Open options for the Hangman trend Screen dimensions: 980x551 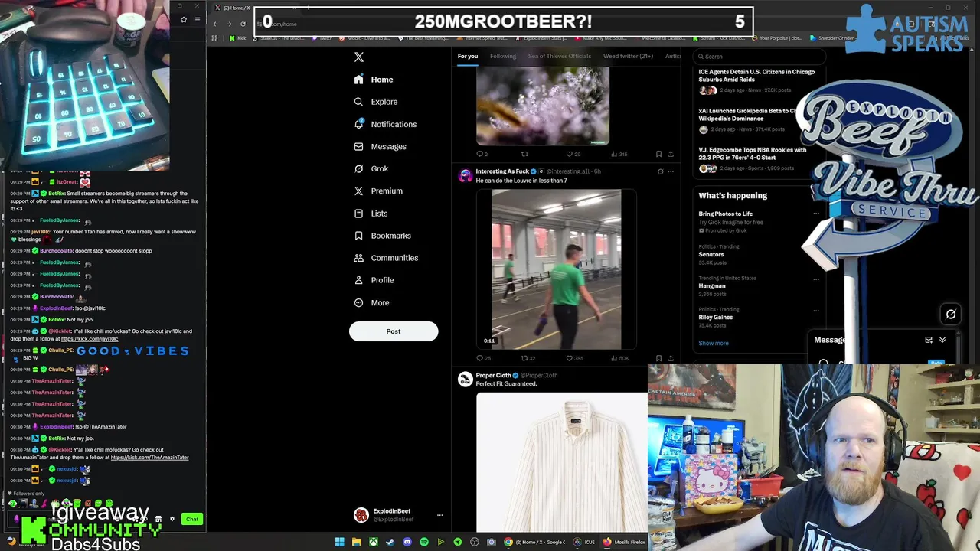pos(816,279)
